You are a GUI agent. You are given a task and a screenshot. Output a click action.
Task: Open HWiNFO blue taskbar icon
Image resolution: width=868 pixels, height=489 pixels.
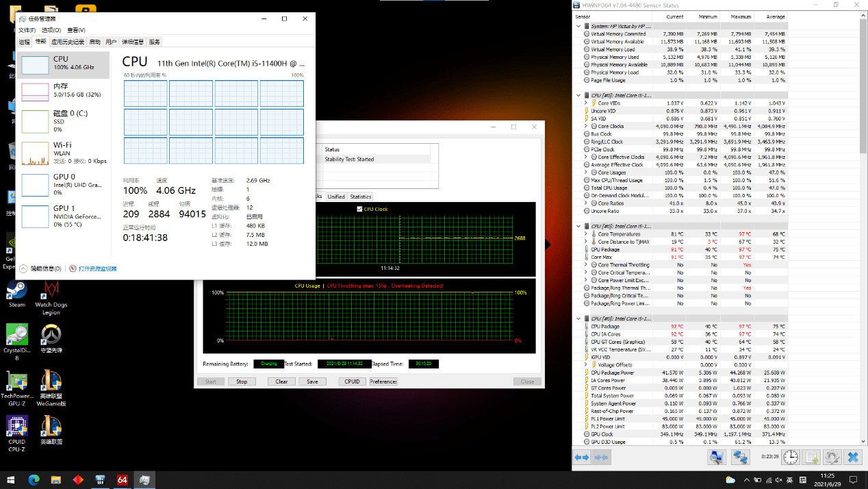[101, 479]
